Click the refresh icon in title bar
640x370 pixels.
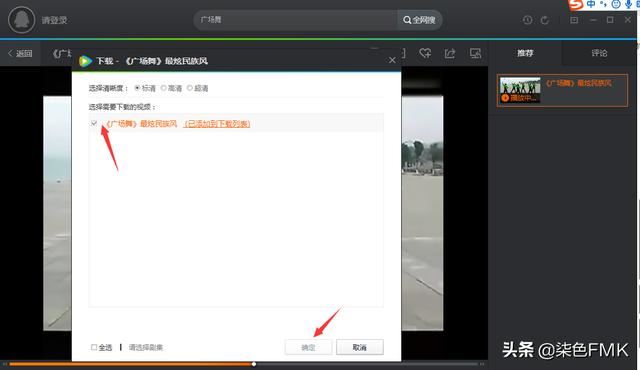click(x=545, y=20)
